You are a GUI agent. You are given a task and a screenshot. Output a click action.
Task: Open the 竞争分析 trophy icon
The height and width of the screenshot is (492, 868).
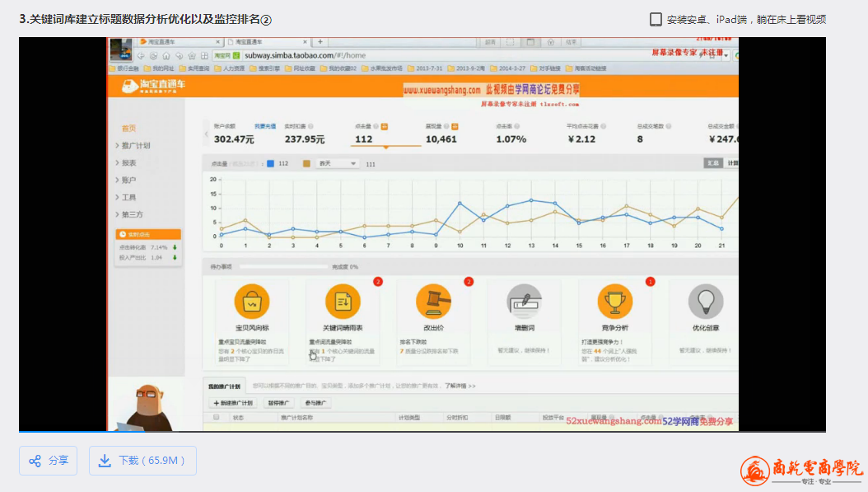pos(614,302)
